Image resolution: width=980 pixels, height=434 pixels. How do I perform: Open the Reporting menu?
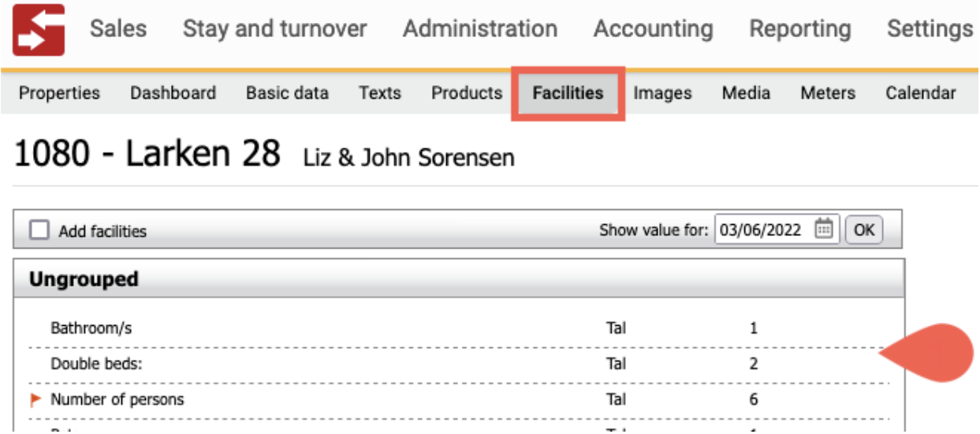point(799,29)
